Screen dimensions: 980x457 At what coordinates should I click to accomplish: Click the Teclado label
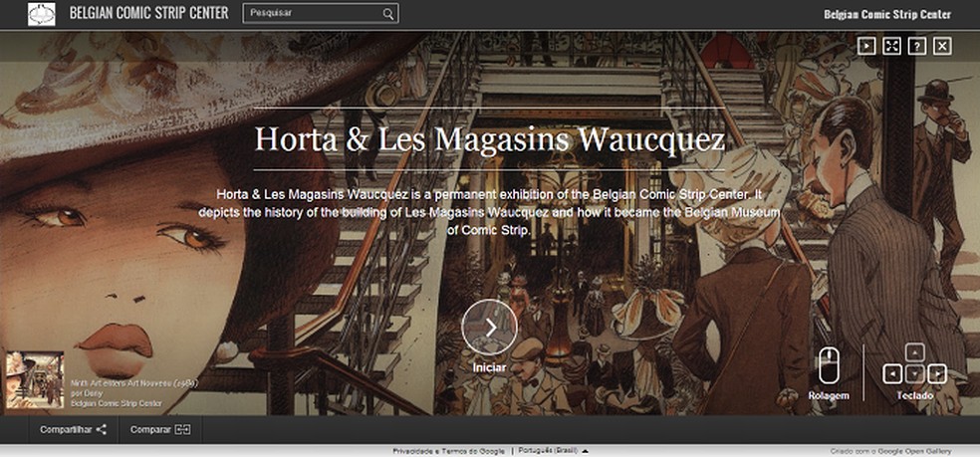pyautogui.click(x=915, y=396)
